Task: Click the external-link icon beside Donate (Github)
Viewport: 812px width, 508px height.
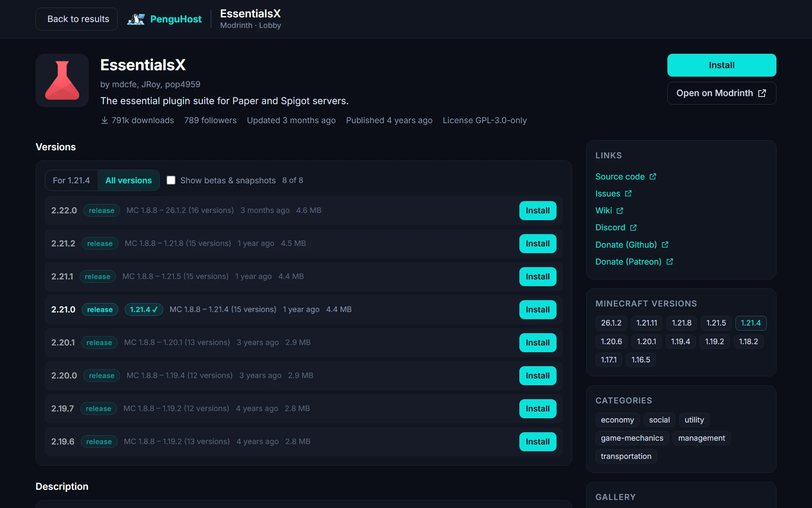Action: point(665,245)
